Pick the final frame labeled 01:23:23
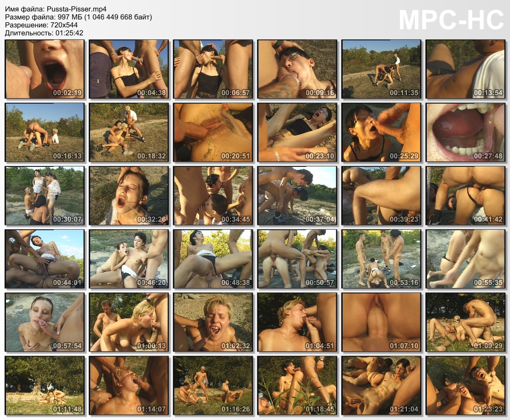510x420 pixels. 466,386
